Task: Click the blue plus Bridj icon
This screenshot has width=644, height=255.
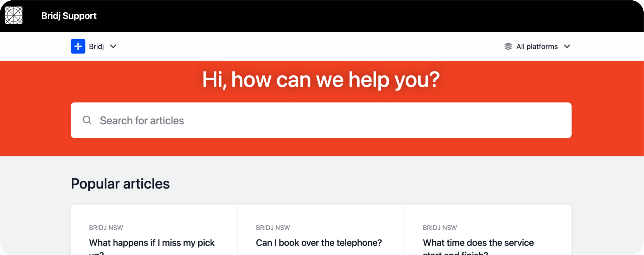Action: coord(78,46)
